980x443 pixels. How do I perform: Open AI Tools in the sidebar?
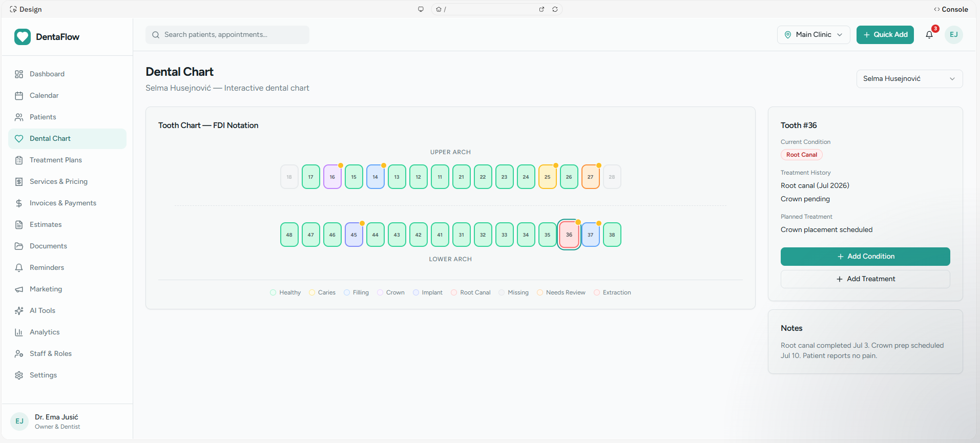pos(67,311)
